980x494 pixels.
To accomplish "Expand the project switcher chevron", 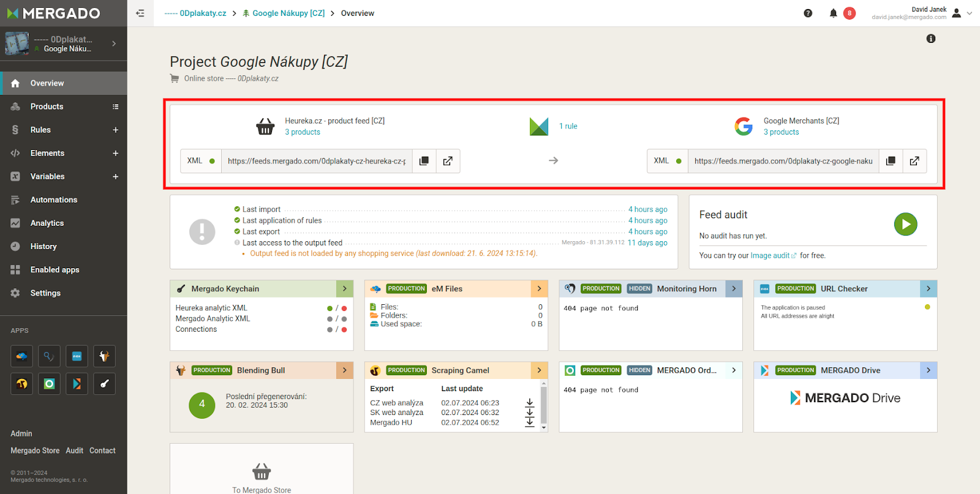I will (114, 43).
